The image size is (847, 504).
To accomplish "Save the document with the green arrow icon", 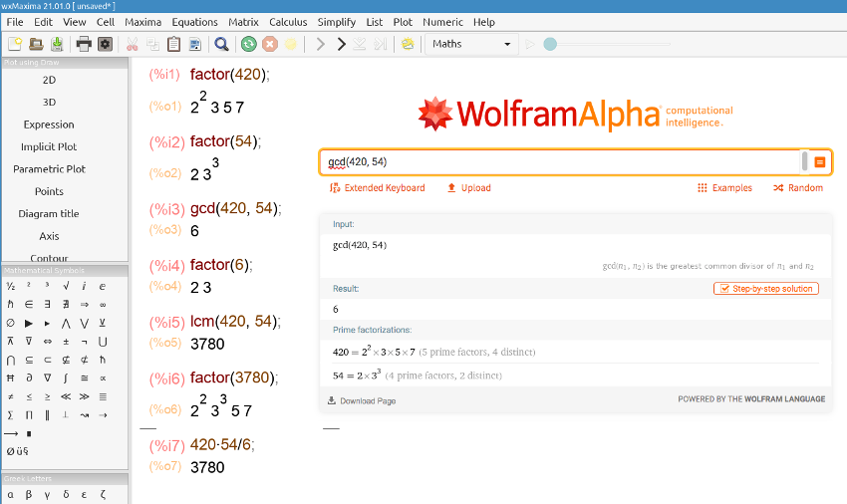I will (57, 44).
